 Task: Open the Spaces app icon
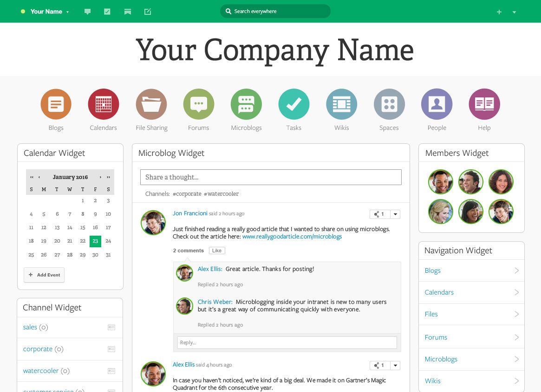pyautogui.click(x=389, y=104)
